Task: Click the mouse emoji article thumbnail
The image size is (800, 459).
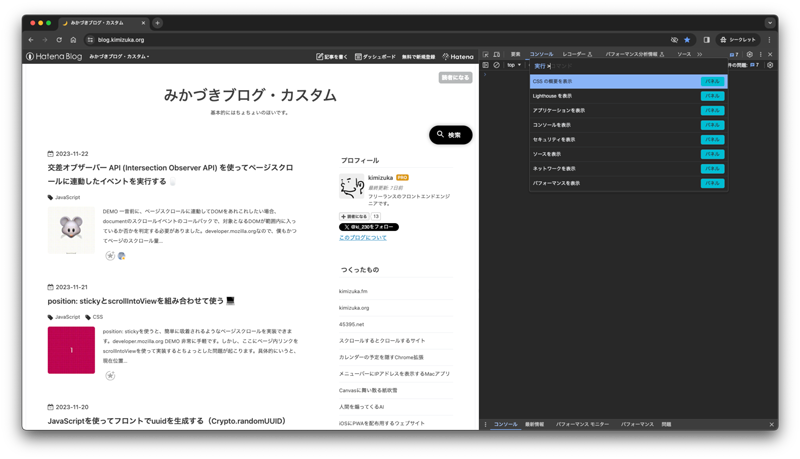Action: tap(71, 230)
